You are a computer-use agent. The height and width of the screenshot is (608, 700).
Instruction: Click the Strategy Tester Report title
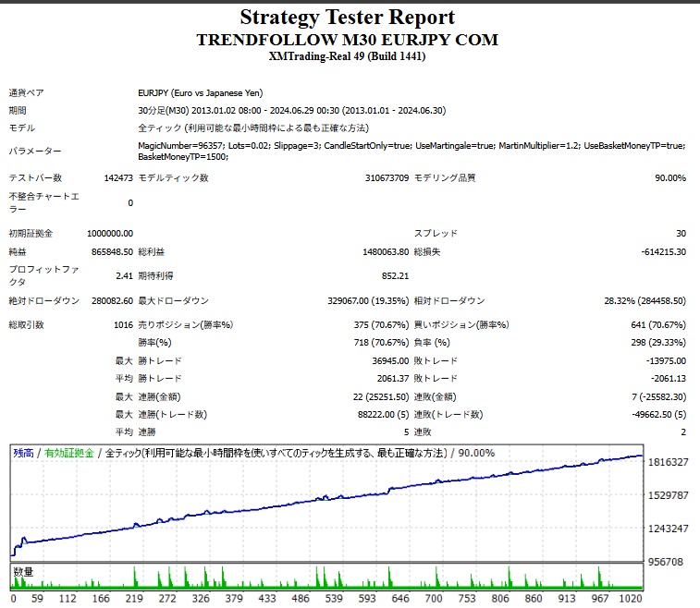click(348, 18)
